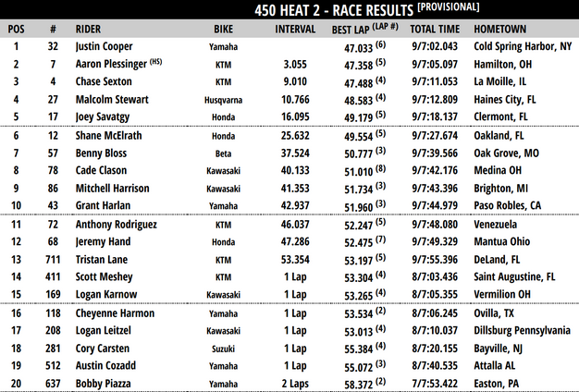The image size is (579, 392).
Task: Click the POS column header
Action: [16, 28]
